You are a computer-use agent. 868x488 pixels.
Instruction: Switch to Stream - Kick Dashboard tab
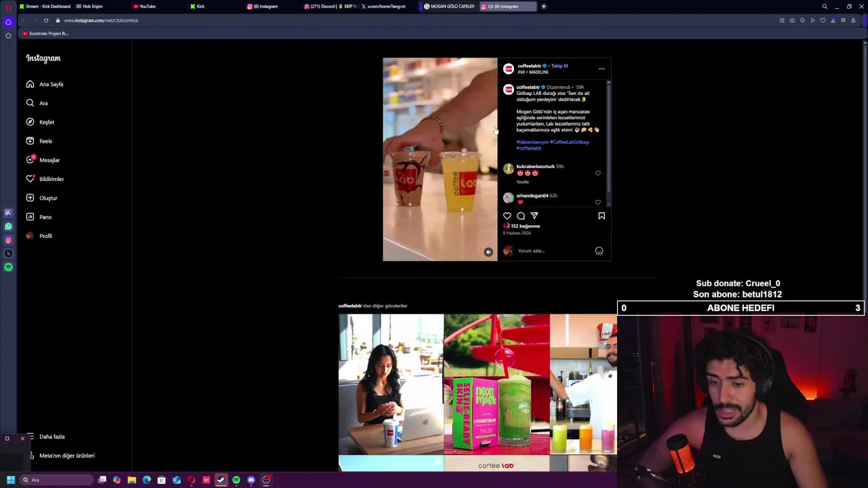coord(45,6)
